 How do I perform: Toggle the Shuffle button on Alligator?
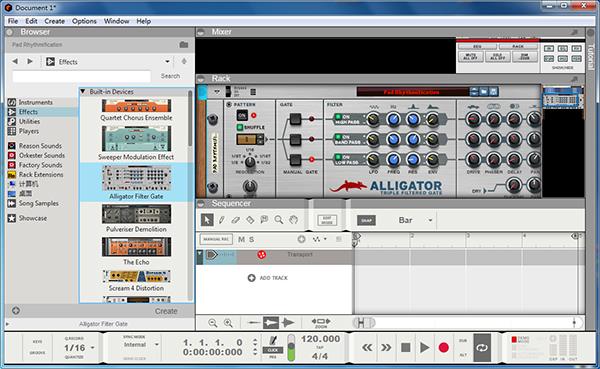click(x=240, y=127)
